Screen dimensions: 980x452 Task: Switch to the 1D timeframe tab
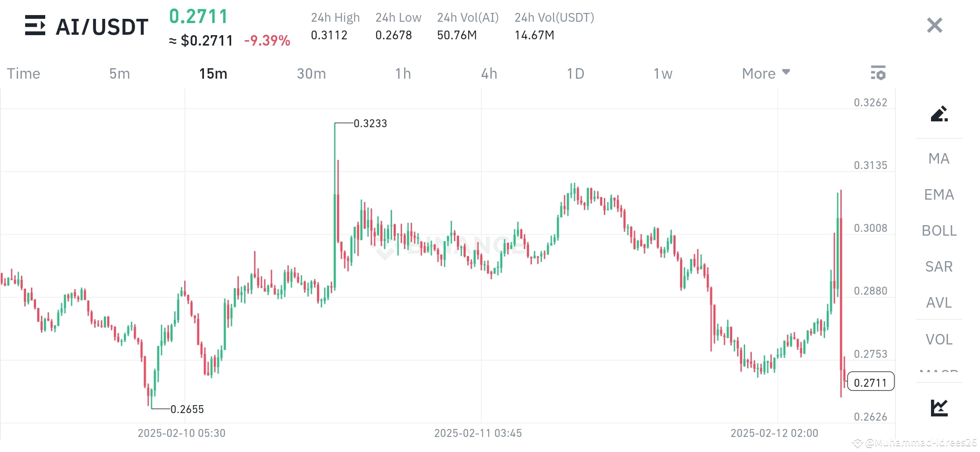click(576, 73)
